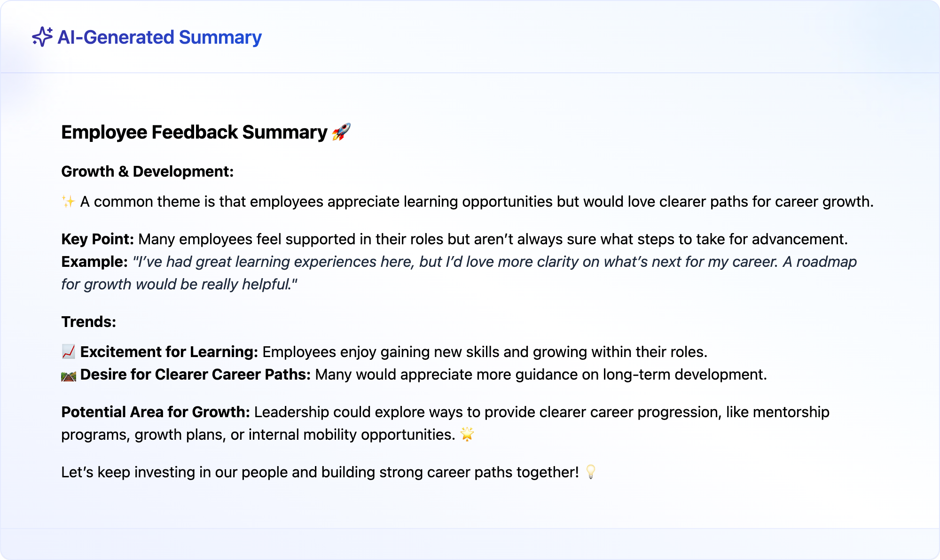This screenshot has height=560, width=940.
Task: Click the 'Desire for Clearer Career Paths:' text
Action: point(196,374)
